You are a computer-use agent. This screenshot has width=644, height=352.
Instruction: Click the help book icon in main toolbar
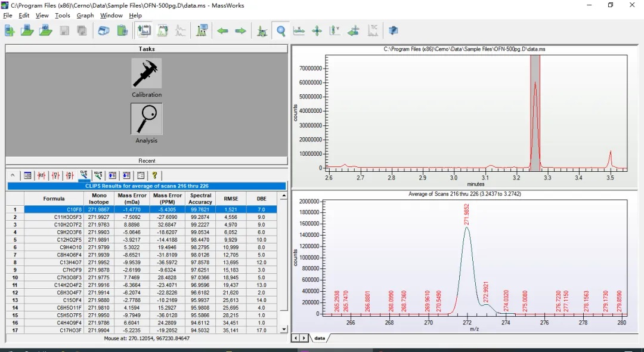tap(393, 30)
